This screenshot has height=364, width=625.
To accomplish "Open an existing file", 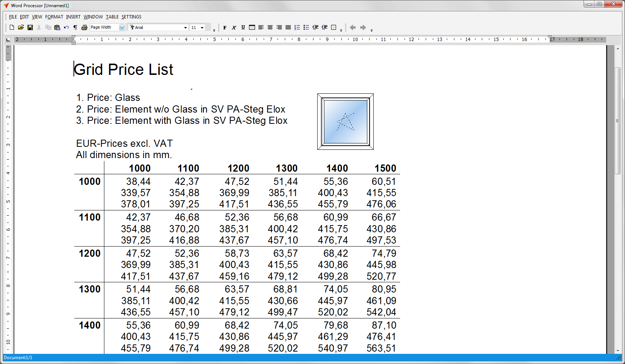I will (x=21, y=27).
